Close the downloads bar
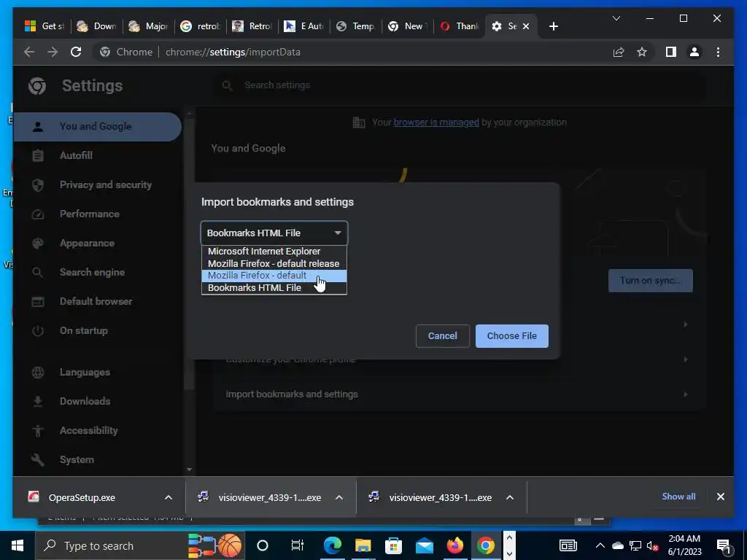Image resolution: width=747 pixels, height=560 pixels. (720, 497)
